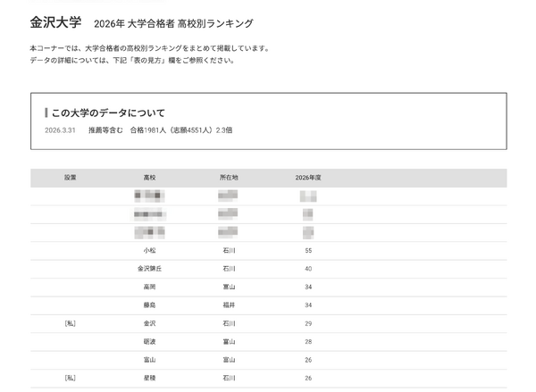Click the value 55 for 小松
The height and width of the screenshot is (392, 536).
tap(308, 251)
